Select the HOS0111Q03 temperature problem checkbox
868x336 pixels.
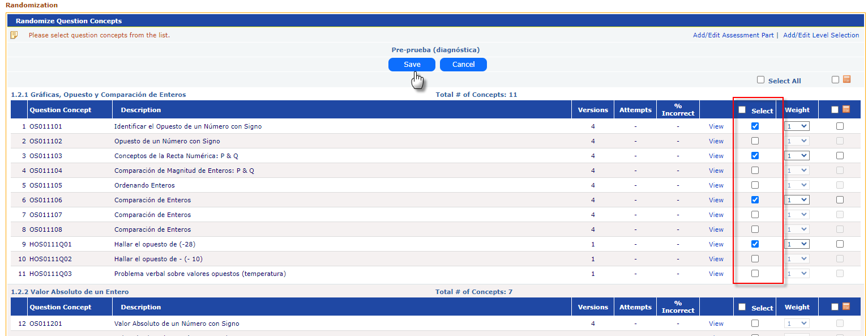755,274
